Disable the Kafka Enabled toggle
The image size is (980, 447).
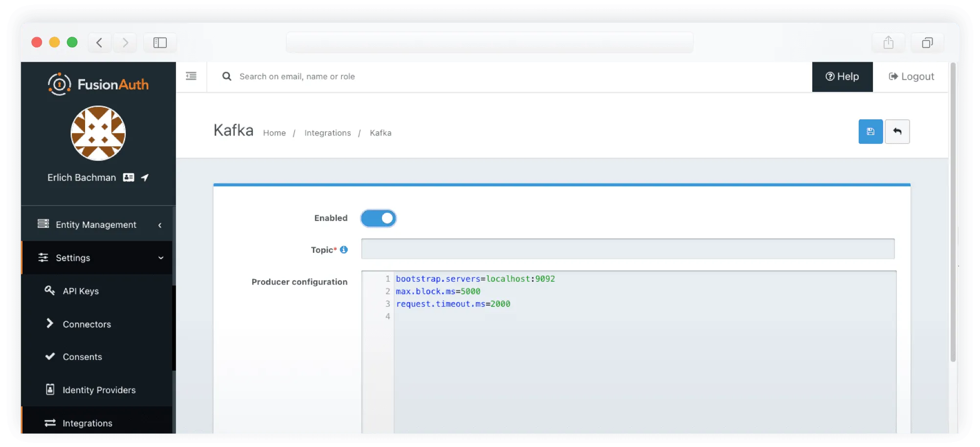tap(379, 218)
